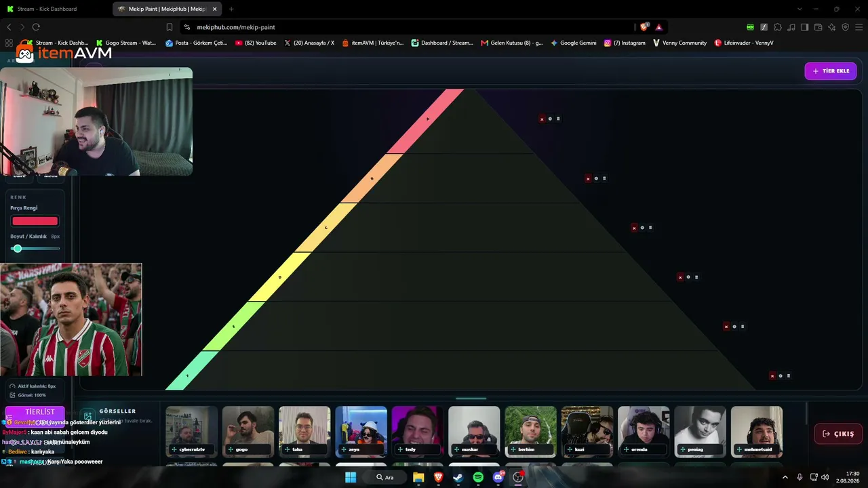Select the kuzi image thumbnail
Image resolution: width=868 pixels, height=488 pixels.
tap(587, 432)
